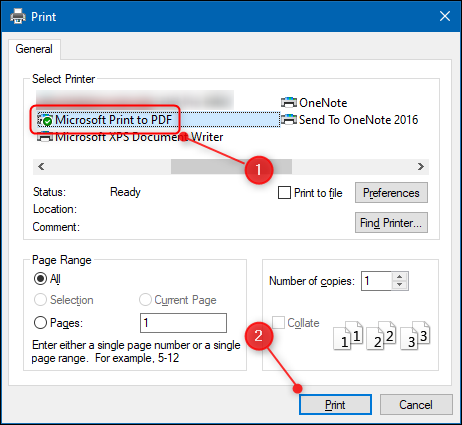The image size is (462, 425).
Task: Click the Pages range input field
Action: (x=183, y=323)
